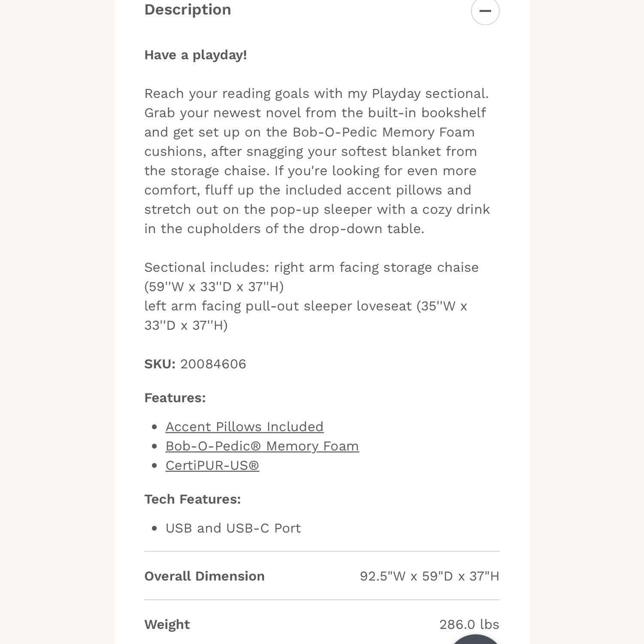Click the Features: subheading
644x644 pixels.
pyautogui.click(x=175, y=398)
